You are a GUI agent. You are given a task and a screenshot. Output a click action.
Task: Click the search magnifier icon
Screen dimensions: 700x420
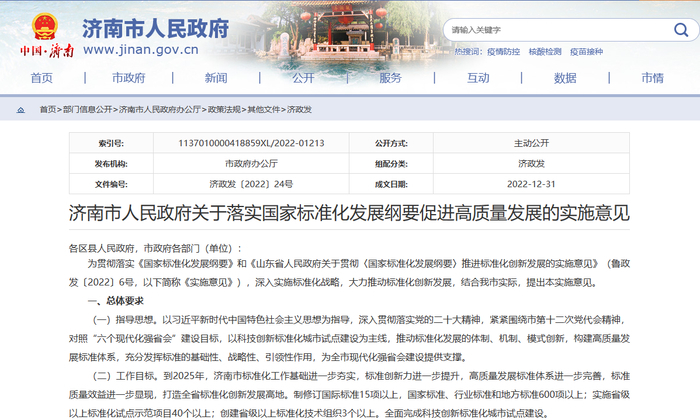click(x=681, y=30)
